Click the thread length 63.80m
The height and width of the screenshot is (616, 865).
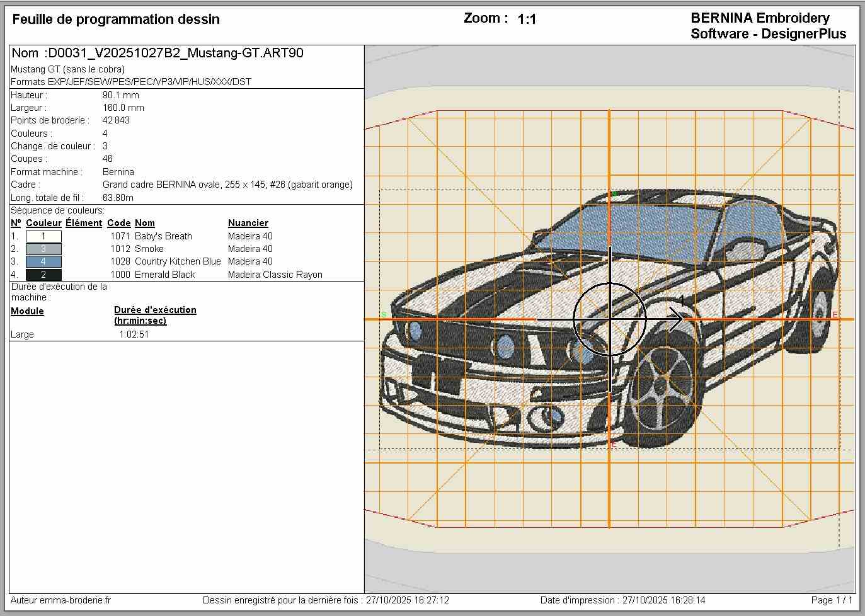click(x=118, y=198)
